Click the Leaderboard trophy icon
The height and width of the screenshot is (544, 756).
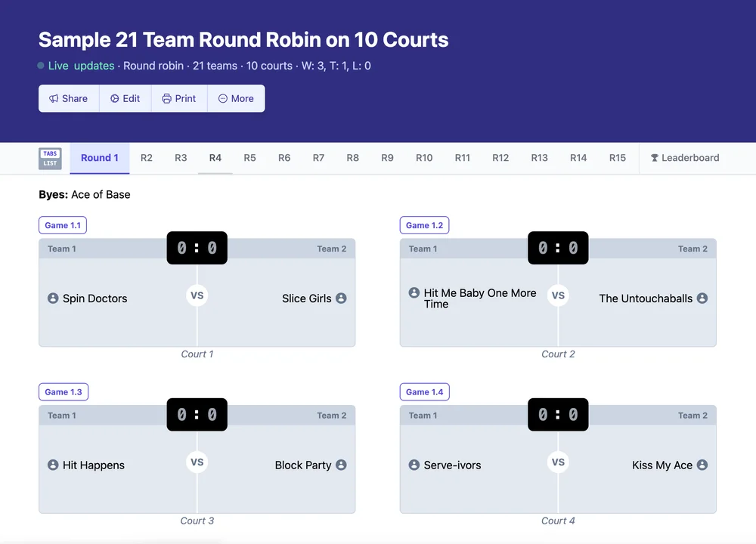tap(653, 158)
